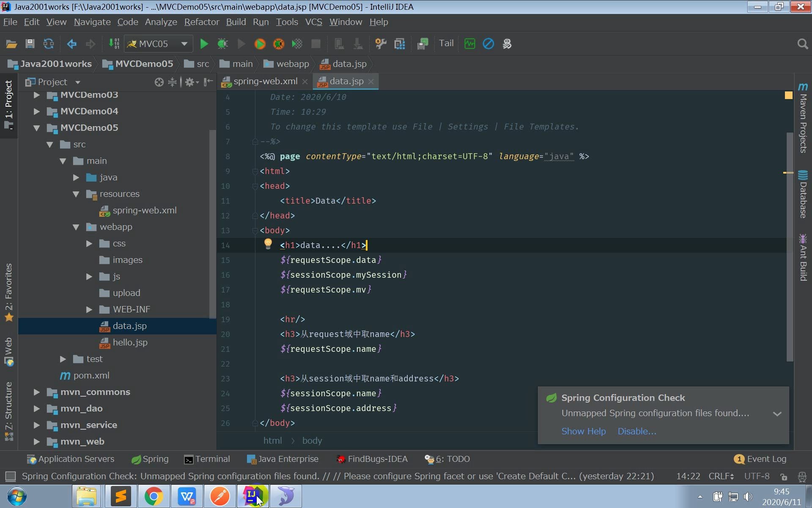Click the Show Help link in notification
Viewport: 812px width, 508px height.
[583, 431]
